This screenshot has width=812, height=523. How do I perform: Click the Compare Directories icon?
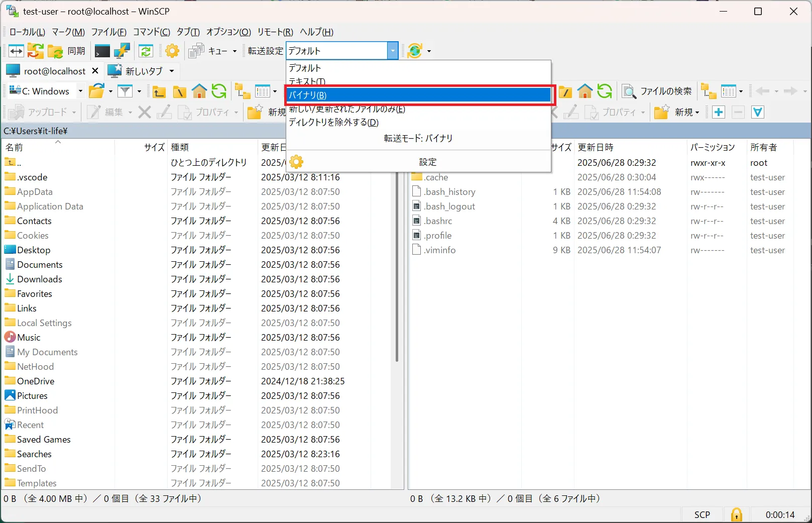[16, 51]
